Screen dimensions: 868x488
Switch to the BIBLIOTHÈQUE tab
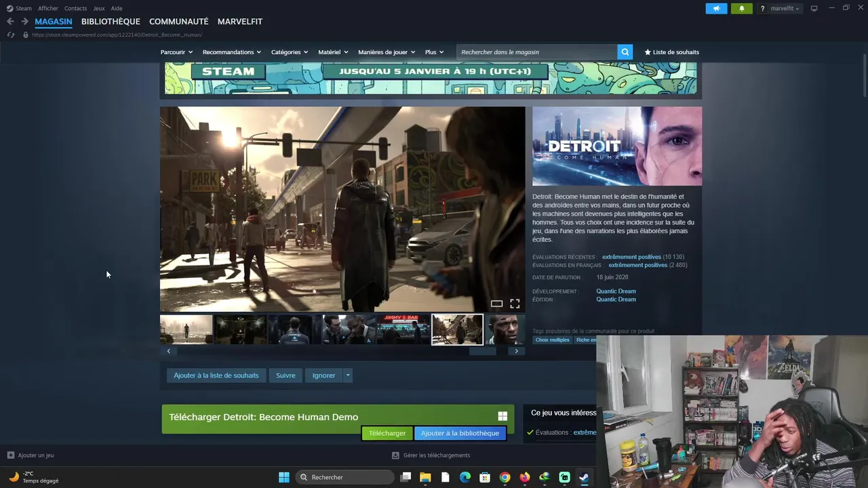111,22
